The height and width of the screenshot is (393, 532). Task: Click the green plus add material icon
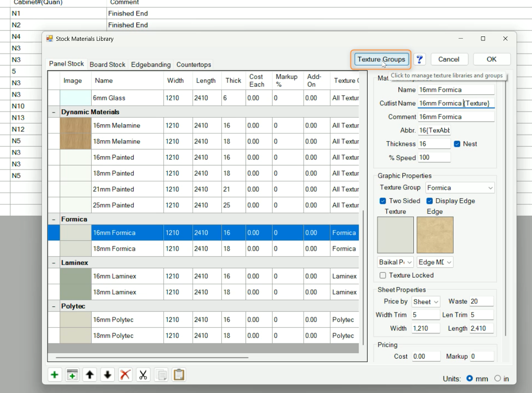[x=55, y=375]
